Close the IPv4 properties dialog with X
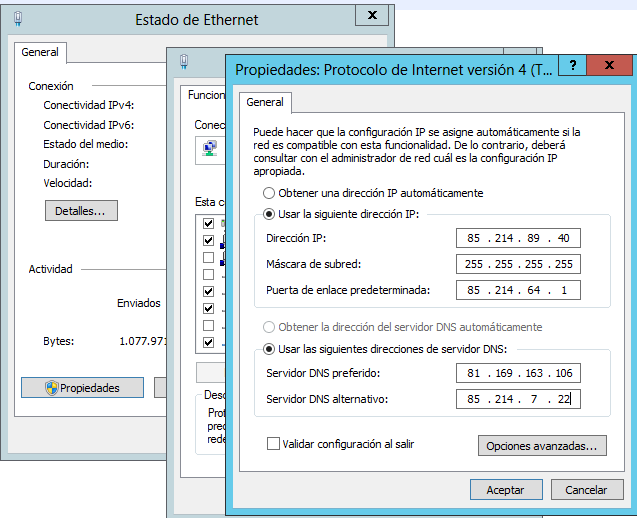This screenshot has height=518, width=637. (x=609, y=65)
